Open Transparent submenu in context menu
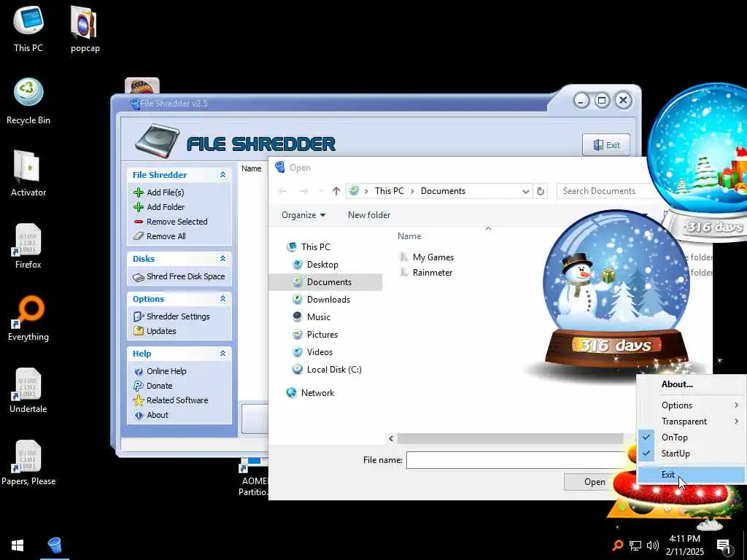 coord(692,421)
